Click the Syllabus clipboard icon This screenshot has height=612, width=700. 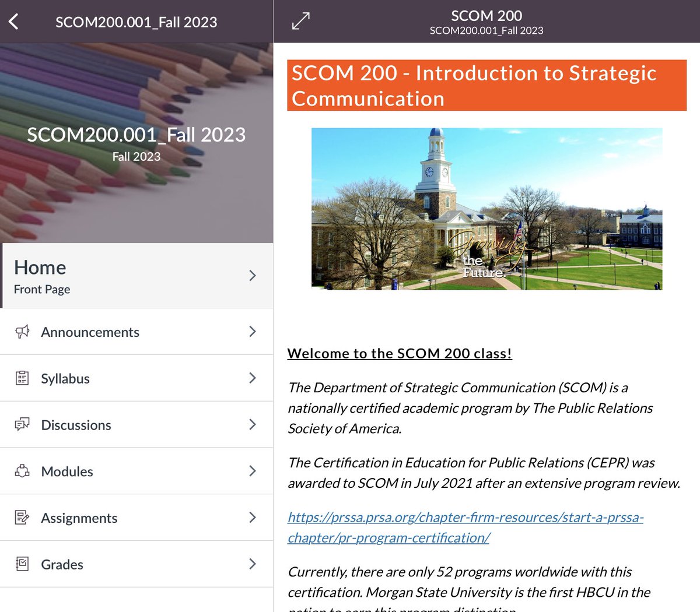(x=22, y=378)
